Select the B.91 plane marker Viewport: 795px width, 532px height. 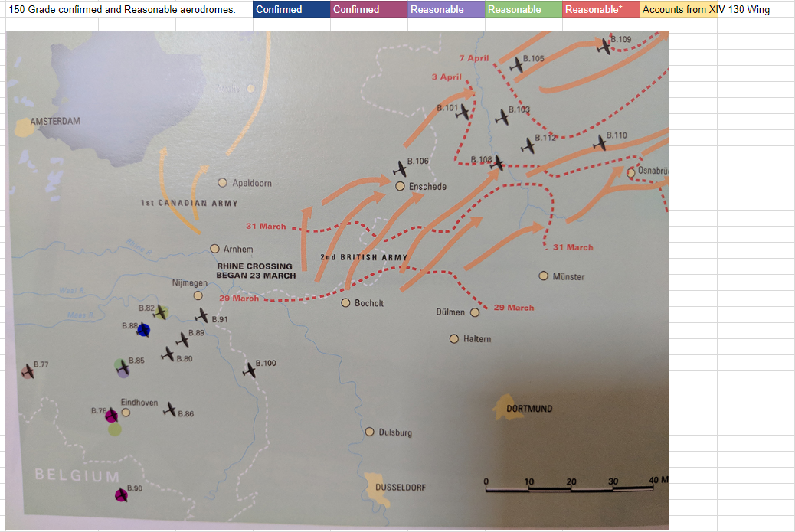201,315
